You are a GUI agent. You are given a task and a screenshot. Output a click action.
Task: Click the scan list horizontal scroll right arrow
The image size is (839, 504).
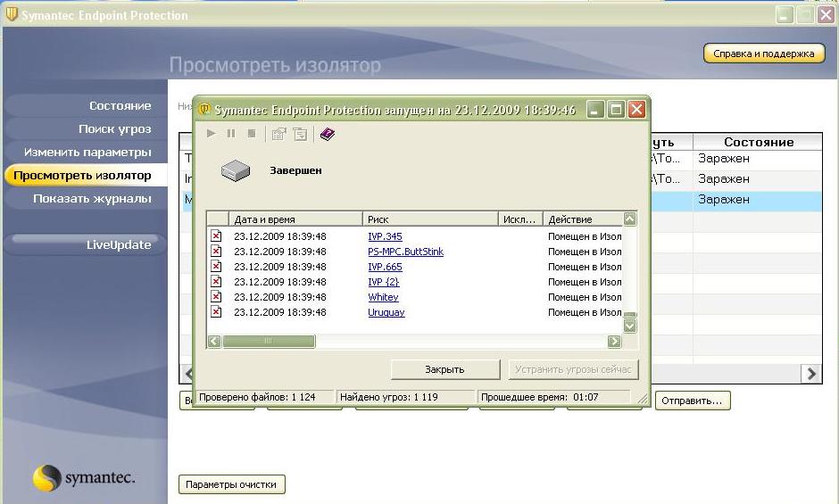(x=614, y=341)
